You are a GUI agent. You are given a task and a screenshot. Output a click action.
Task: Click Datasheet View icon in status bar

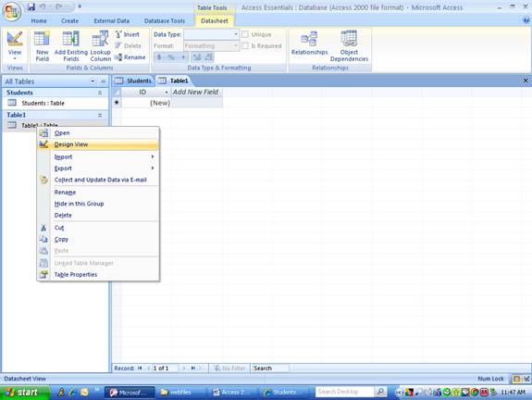516,379
